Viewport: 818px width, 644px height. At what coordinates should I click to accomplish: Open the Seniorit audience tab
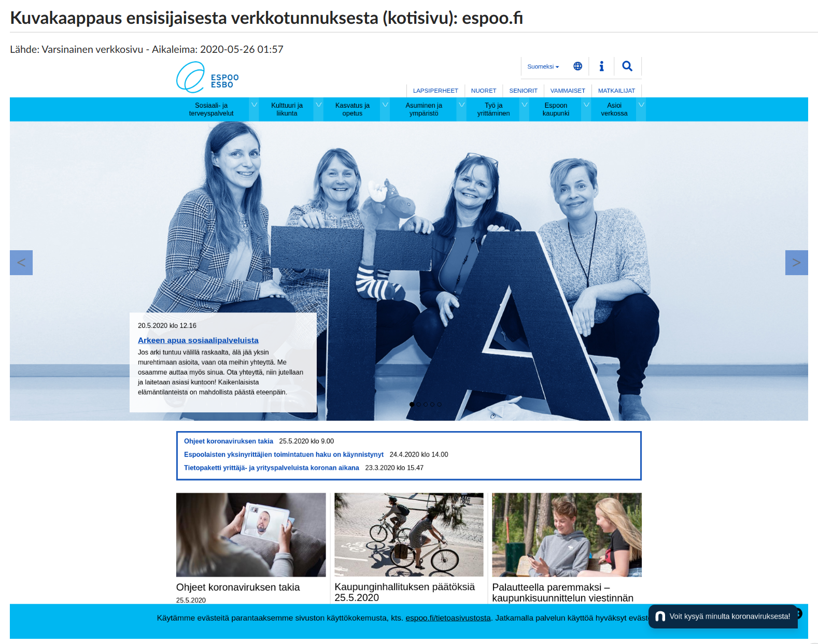(523, 91)
